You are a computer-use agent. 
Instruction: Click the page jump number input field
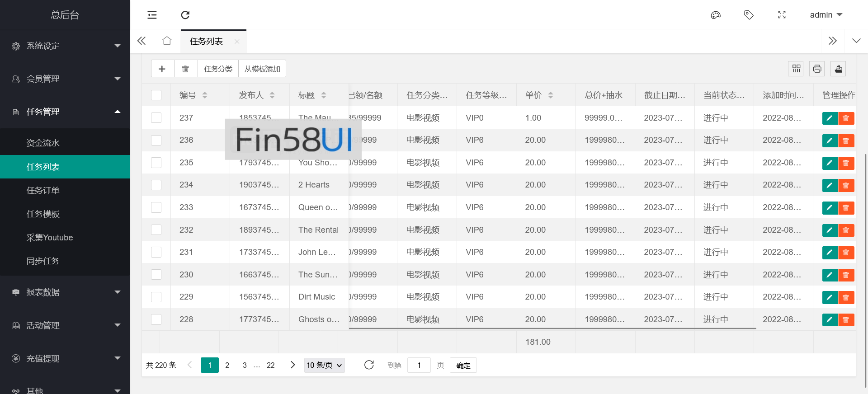pos(419,365)
